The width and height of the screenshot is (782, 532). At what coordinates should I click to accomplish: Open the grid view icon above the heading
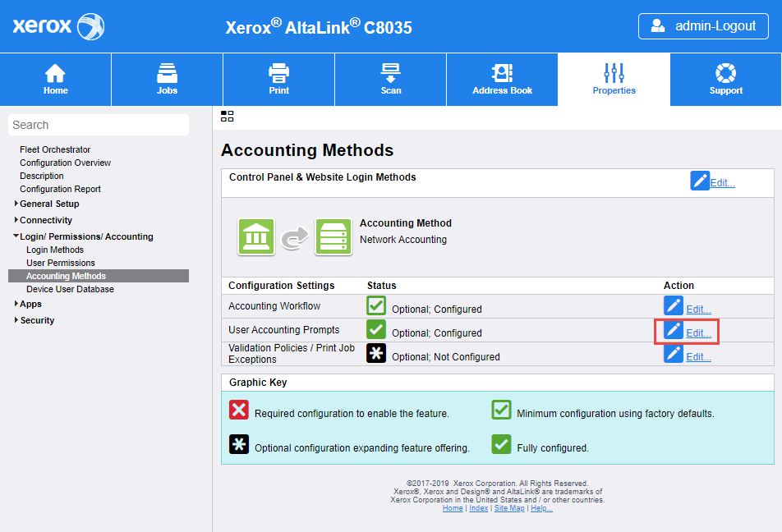pos(227,117)
